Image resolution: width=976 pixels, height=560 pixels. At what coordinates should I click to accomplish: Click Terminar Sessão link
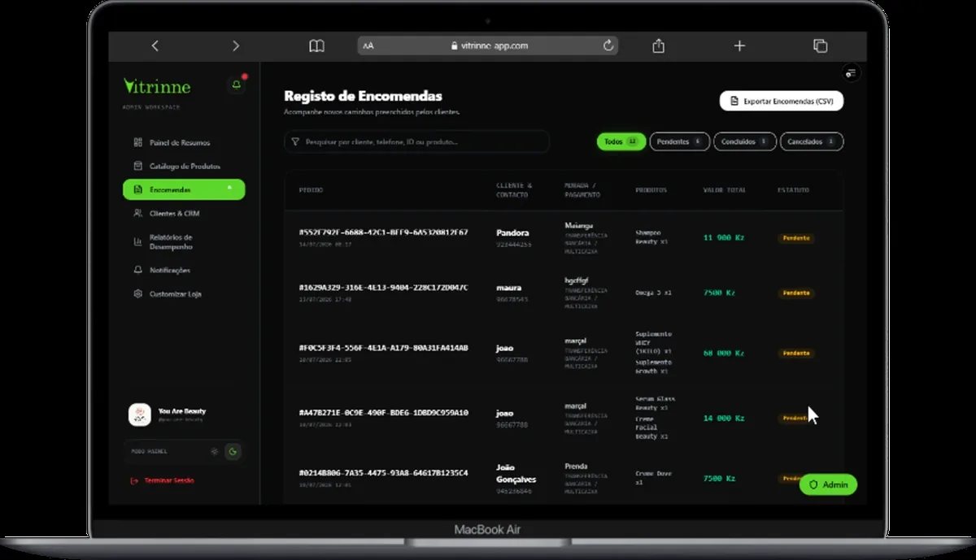point(169,480)
